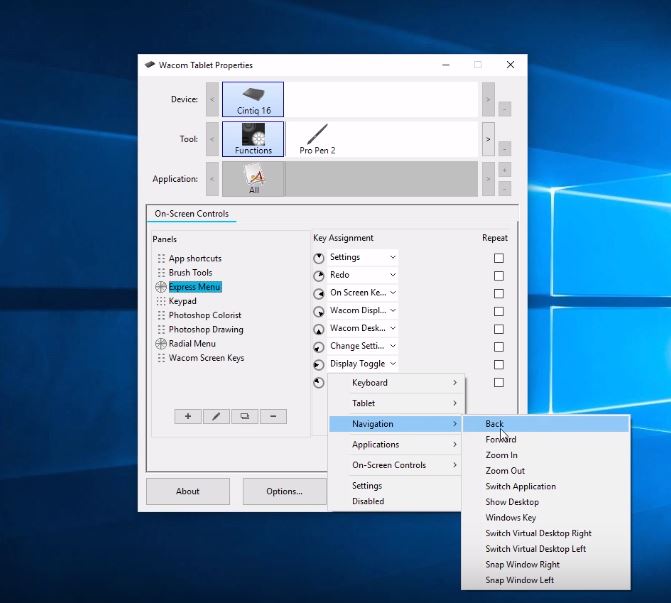Image resolution: width=671 pixels, height=603 pixels.
Task: Click the Tool row right scroll arrow
Action: (x=488, y=139)
